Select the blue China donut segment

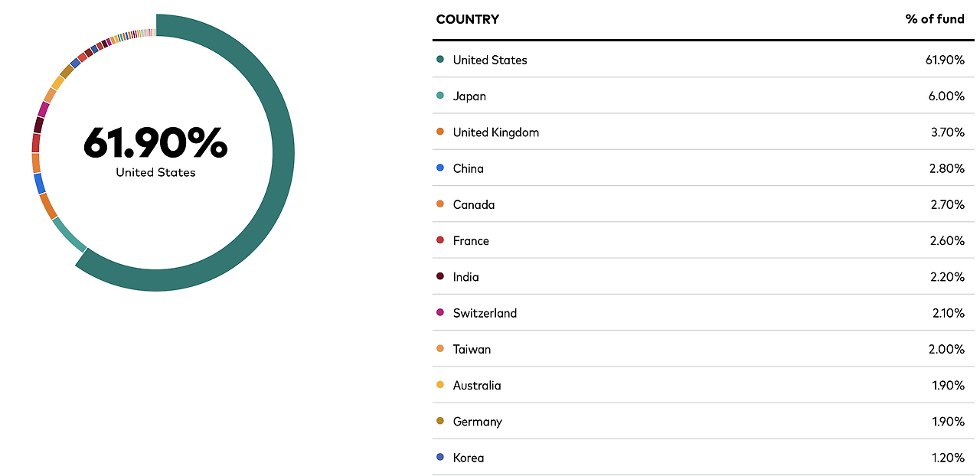39,184
